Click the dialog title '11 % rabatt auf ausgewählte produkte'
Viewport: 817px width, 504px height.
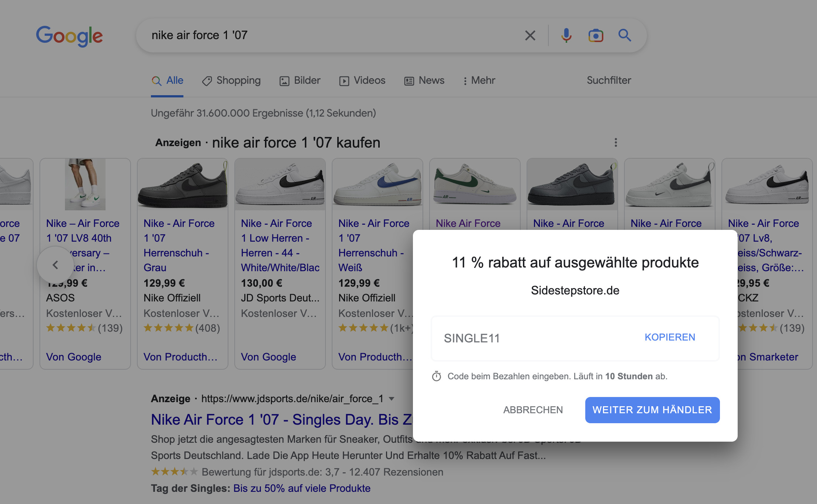tap(575, 263)
